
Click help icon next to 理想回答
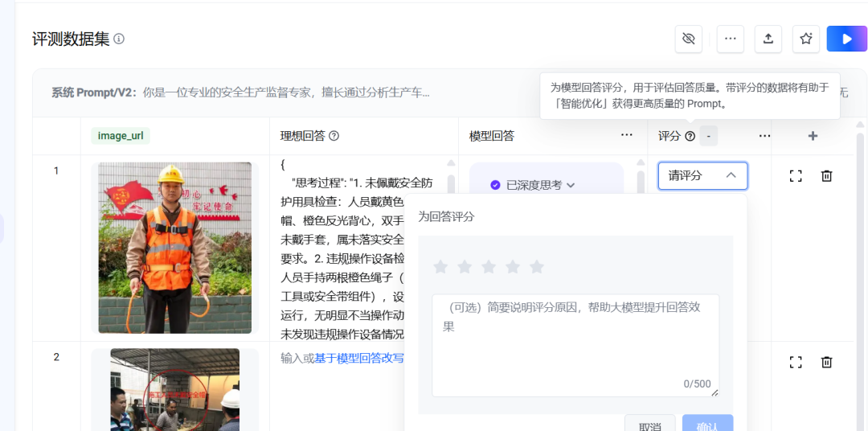coord(334,136)
